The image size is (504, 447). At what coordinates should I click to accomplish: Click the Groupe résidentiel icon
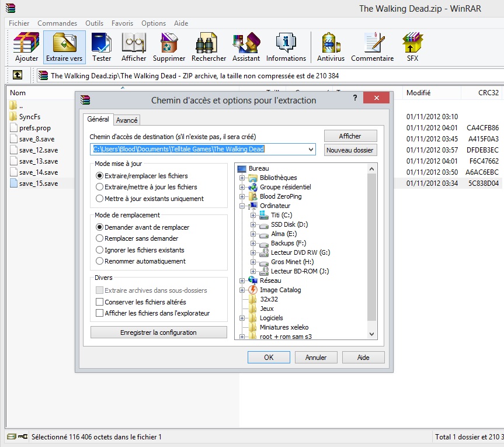click(253, 187)
